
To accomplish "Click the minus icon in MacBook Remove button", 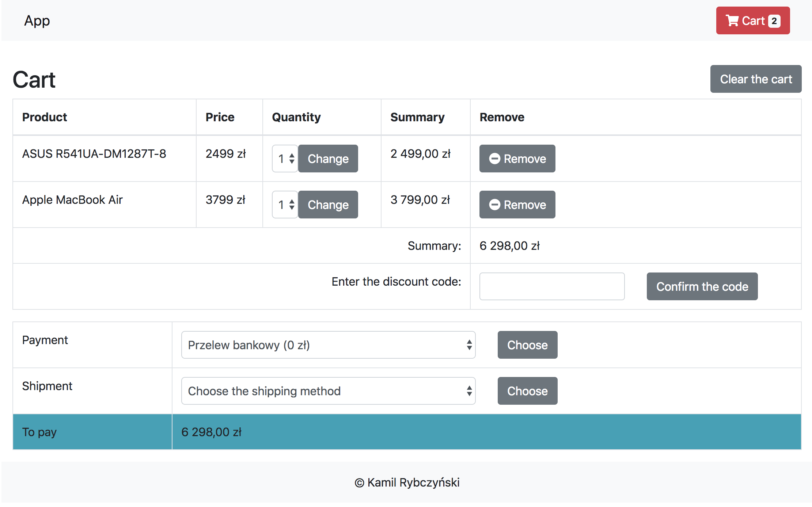I will [494, 205].
